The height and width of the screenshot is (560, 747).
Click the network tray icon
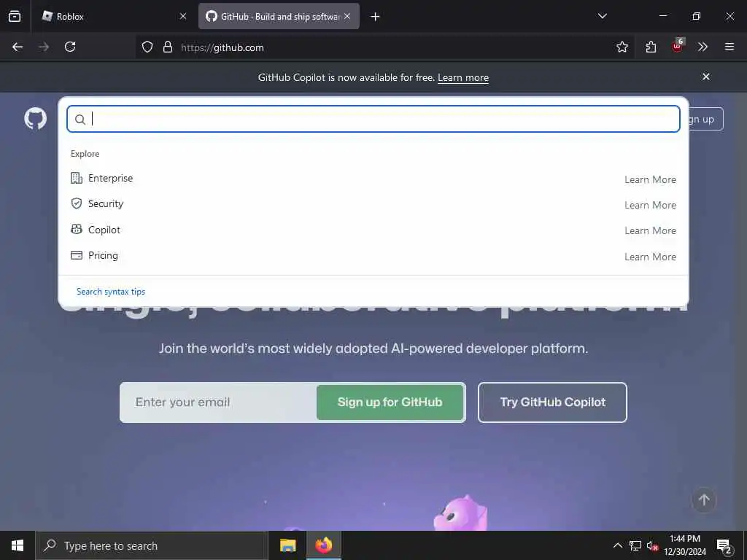tap(635, 545)
